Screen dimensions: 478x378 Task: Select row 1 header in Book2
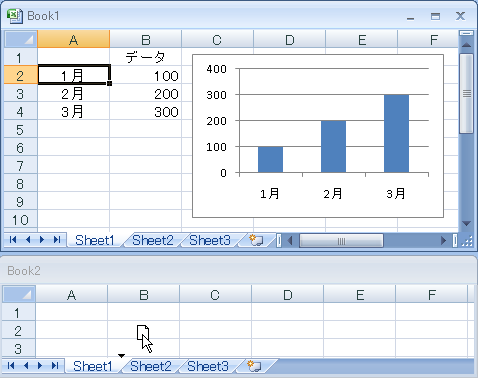coord(19,312)
